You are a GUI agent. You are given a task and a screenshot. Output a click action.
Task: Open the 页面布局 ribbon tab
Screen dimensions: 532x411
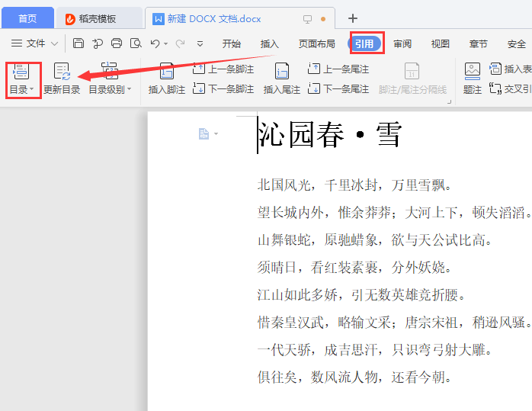tap(316, 43)
